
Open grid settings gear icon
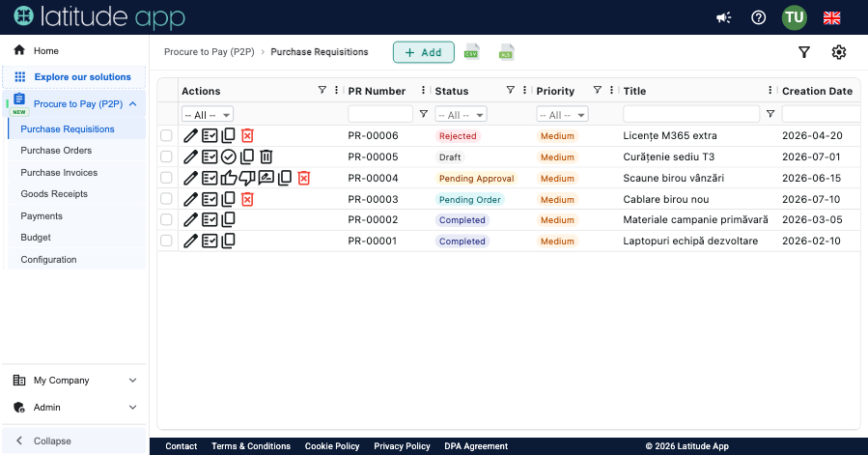tap(839, 52)
